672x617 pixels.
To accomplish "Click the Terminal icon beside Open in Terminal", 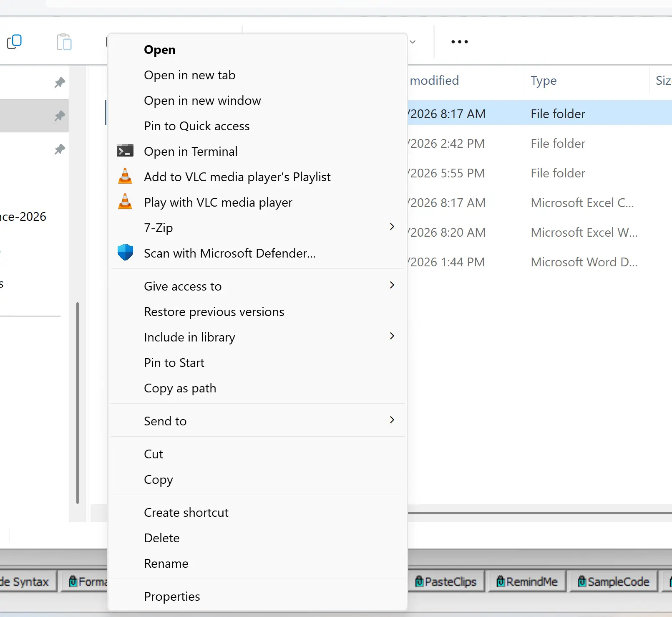I will coord(125,151).
